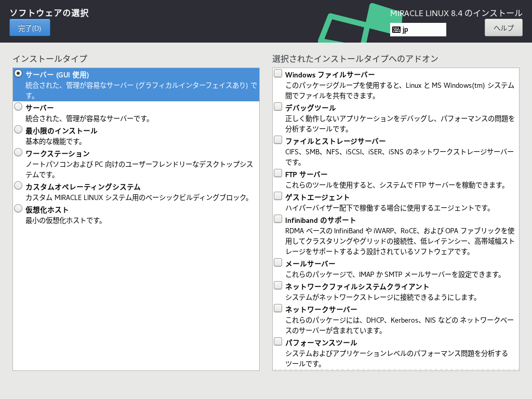Viewport: 532px width, 399px height.
Task: Pick the ワークステーション radio button
Action: [18, 153]
